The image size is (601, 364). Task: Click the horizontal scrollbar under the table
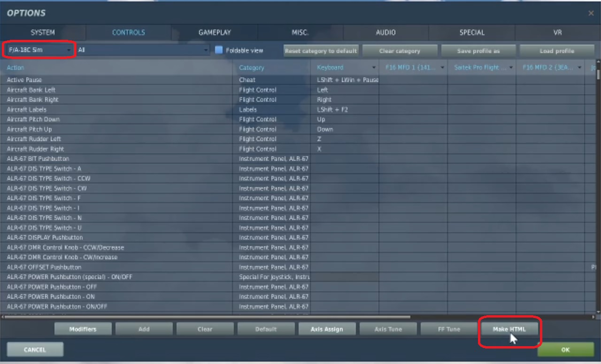[x=207, y=317]
